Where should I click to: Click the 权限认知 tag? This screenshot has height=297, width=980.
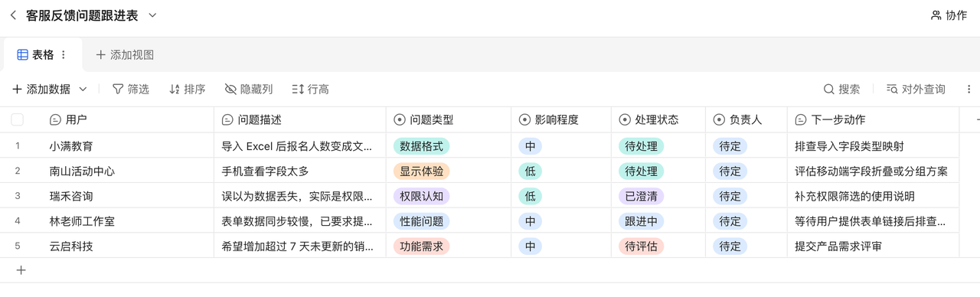421,196
